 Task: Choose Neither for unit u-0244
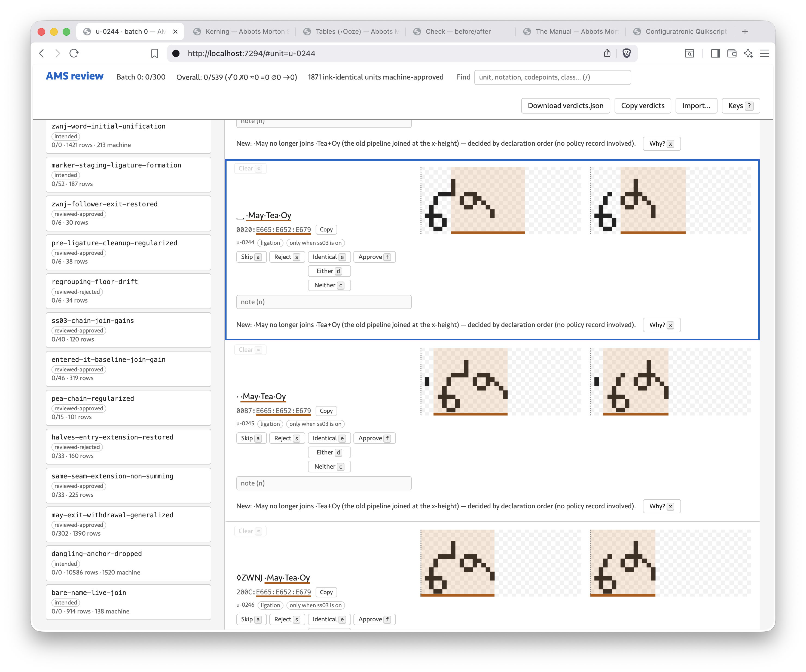pos(329,286)
